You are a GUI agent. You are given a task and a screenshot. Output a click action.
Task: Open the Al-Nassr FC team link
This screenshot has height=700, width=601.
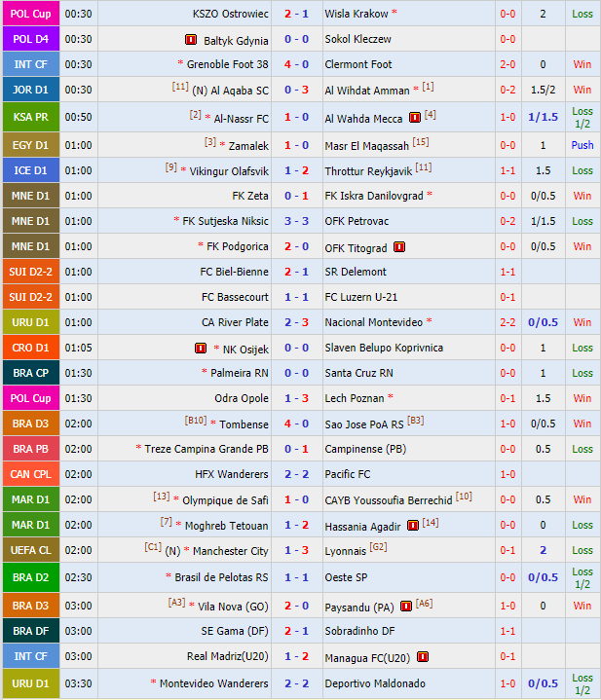tap(242, 119)
